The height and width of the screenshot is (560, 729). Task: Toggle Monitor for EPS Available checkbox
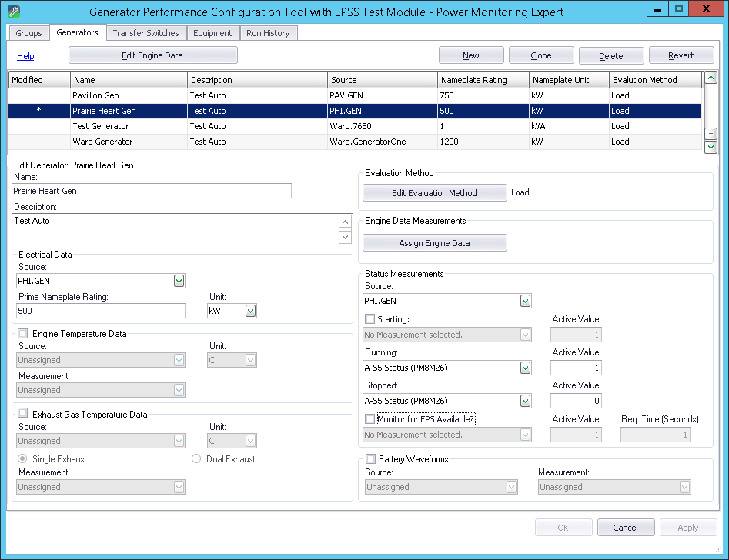[370, 418]
